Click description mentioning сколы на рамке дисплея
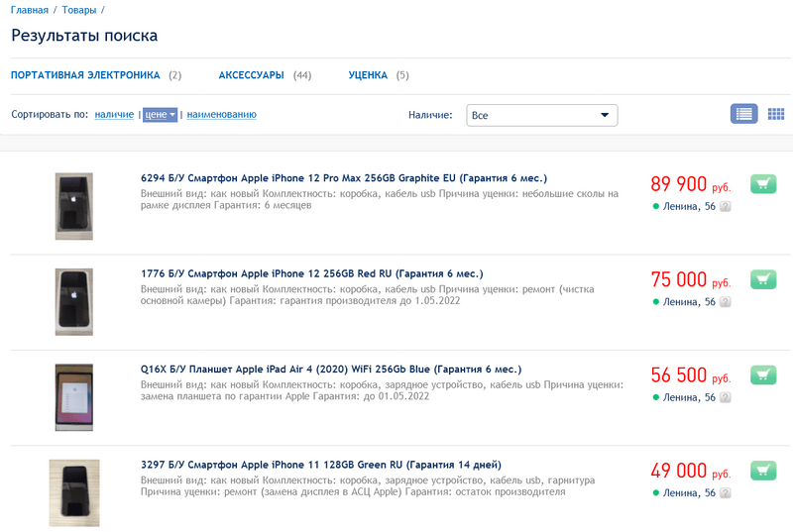 pyautogui.click(x=380, y=199)
